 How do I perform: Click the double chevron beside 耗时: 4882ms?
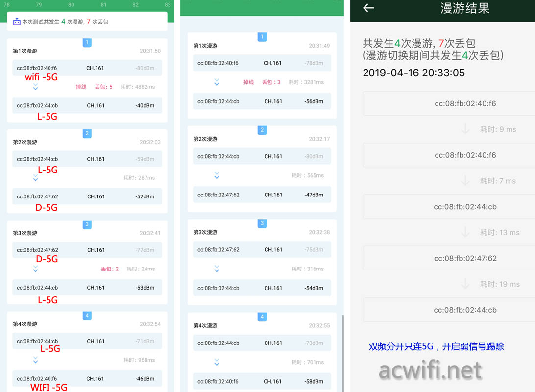pyautogui.click(x=35, y=87)
